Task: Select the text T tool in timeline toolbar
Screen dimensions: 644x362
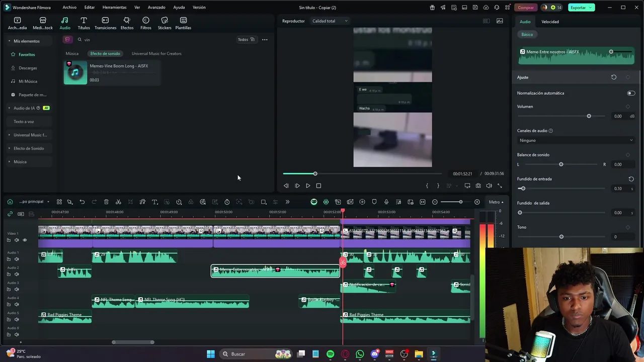Action: coord(154,202)
